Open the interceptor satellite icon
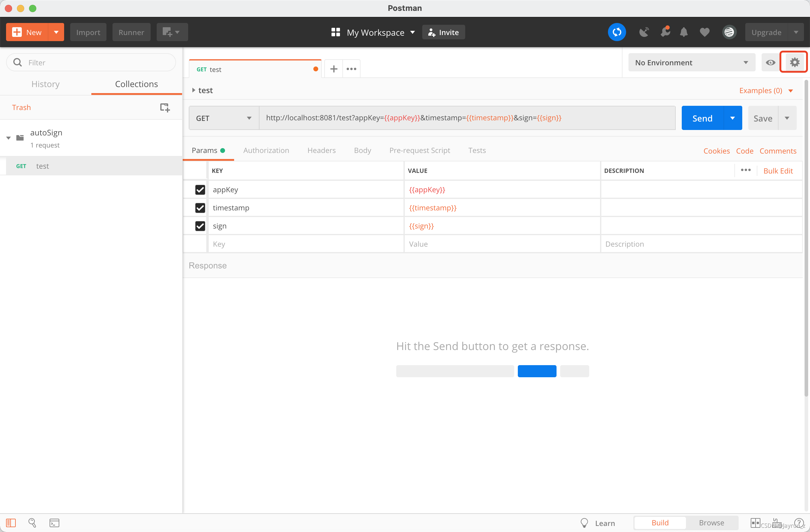810x532 pixels. 644,32
